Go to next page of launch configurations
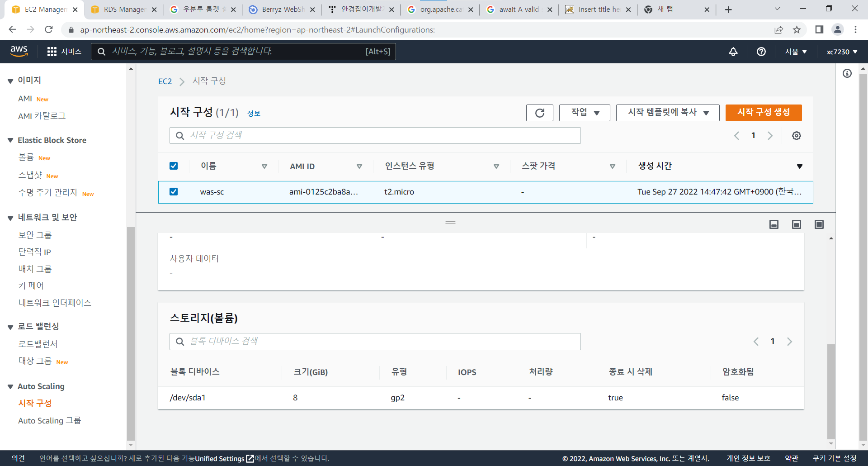Screen dimensions: 868x466 tap(770, 136)
